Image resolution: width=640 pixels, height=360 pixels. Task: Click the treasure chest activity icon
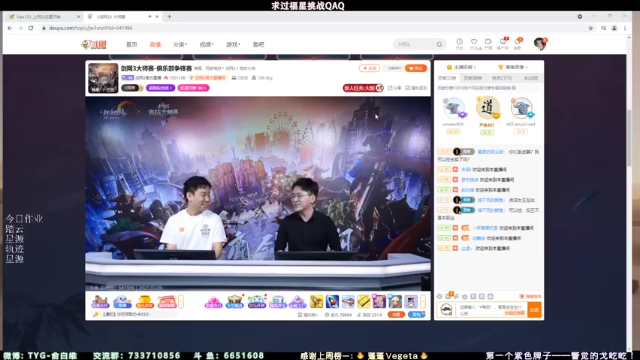click(235, 302)
